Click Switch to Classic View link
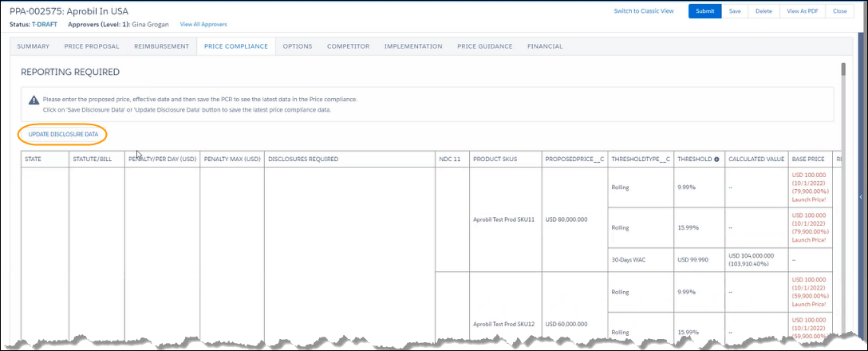Viewport: 868px width, 351px height. point(644,11)
